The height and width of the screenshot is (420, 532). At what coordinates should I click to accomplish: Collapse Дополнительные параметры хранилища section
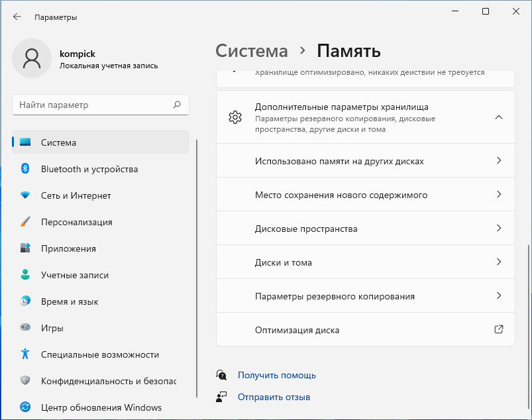(499, 117)
